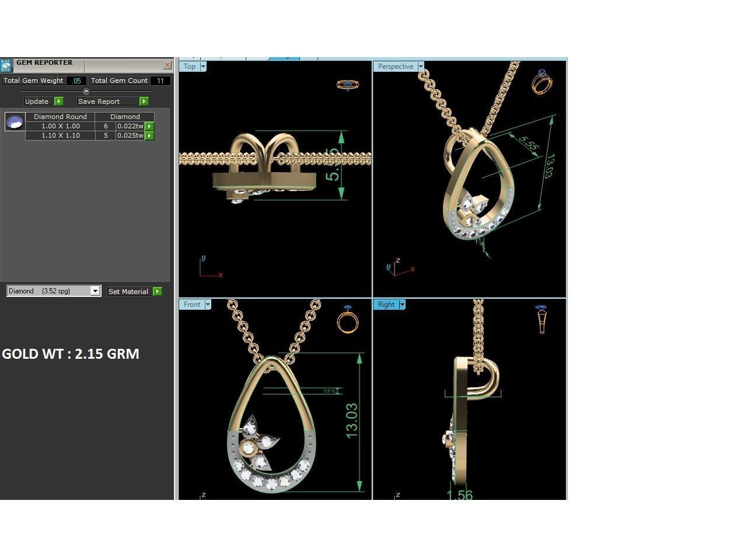Open the Top viewport dropdown arrow
This screenshot has height=560, width=747.
pos(203,66)
